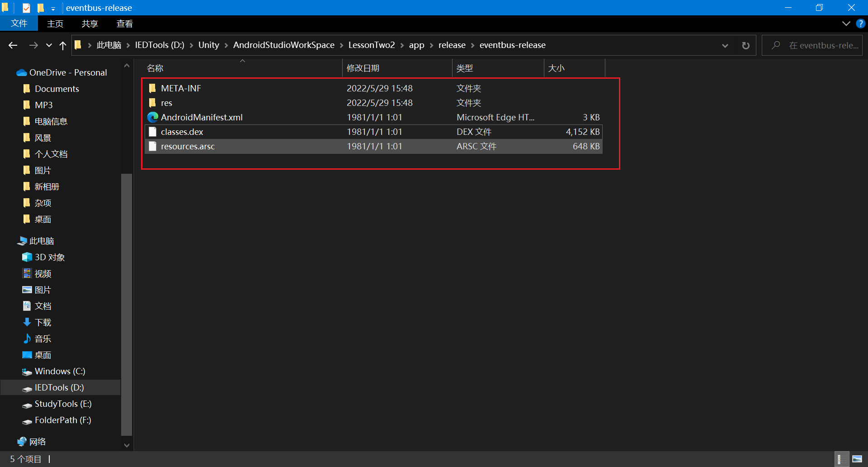Open OneDrive - Personal in sidebar

pos(62,72)
